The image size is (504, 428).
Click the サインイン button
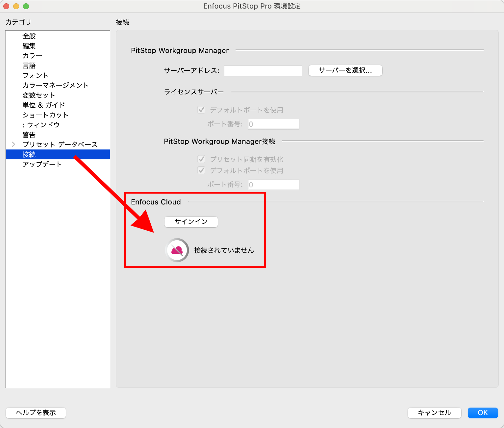pyautogui.click(x=191, y=222)
